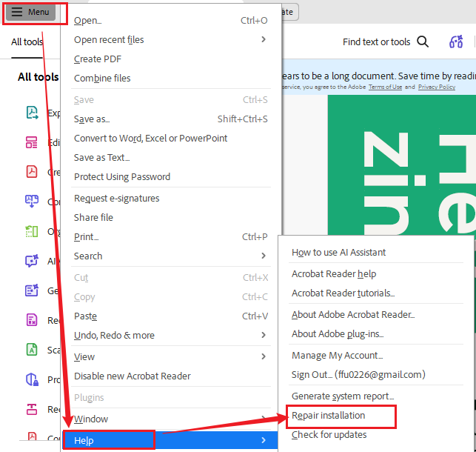The height and width of the screenshot is (452, 476).
Task: Choose Manage My Account...
Action: coord(376,355)
